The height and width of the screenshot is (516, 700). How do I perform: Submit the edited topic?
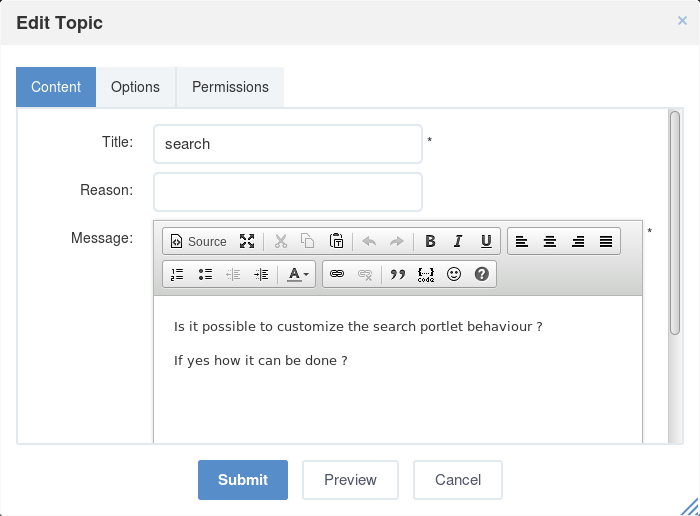tap(243, 480)
